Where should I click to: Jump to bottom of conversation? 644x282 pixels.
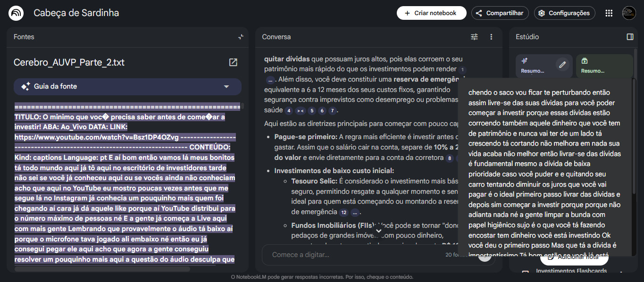[378, 230]
